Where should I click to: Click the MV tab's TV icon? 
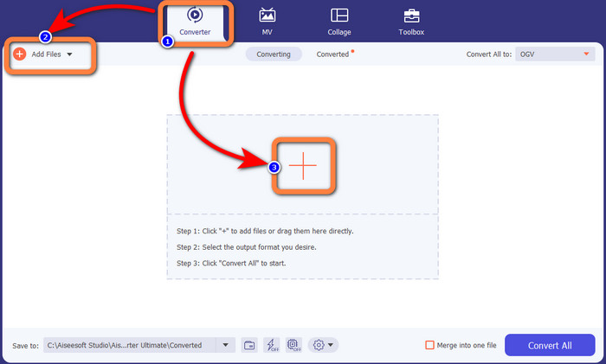click(x=268, y=16)
